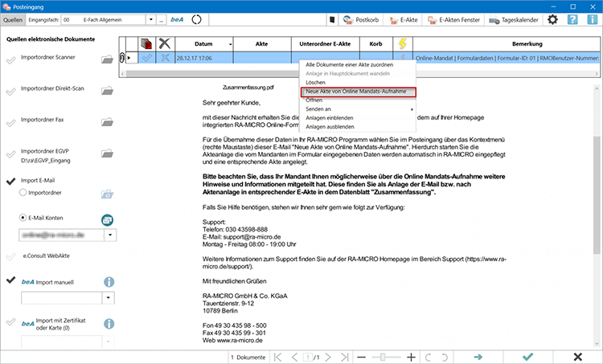The image size is (603, 364).
Task: Click zoom in plus icon
Action: point(411,357)
